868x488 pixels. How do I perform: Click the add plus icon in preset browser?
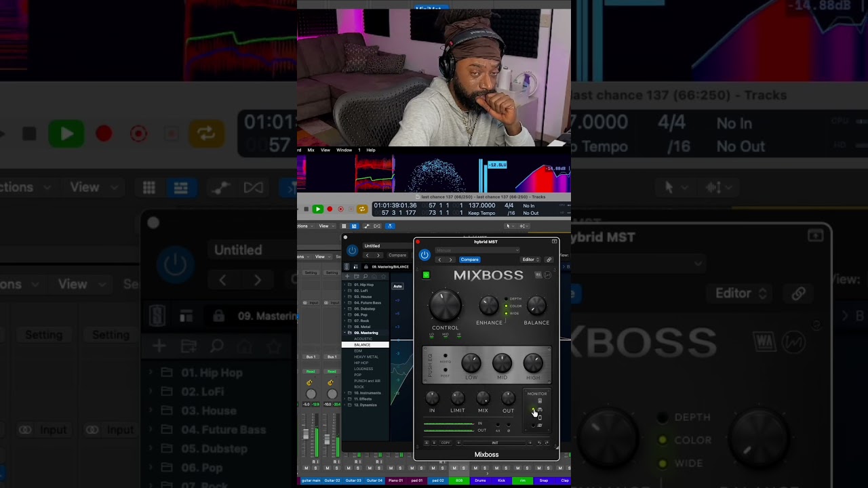click(347, 277)
